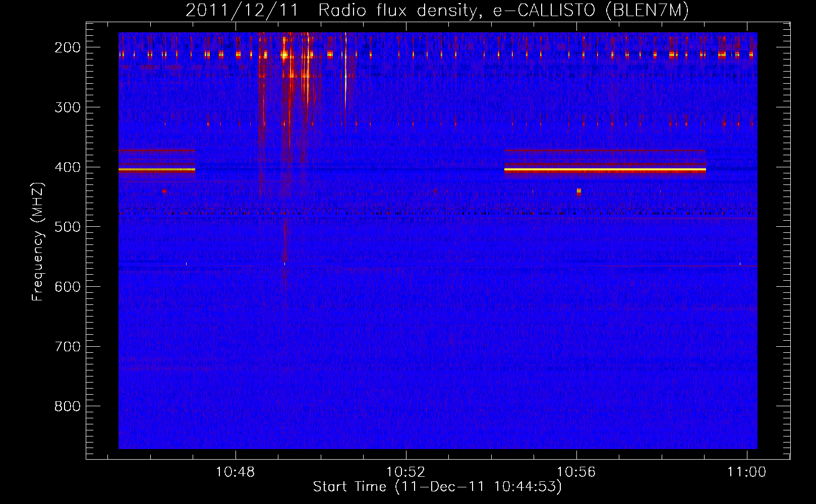
Task: Click the 11:00 time tick label
Action: (x=746, y=472)
